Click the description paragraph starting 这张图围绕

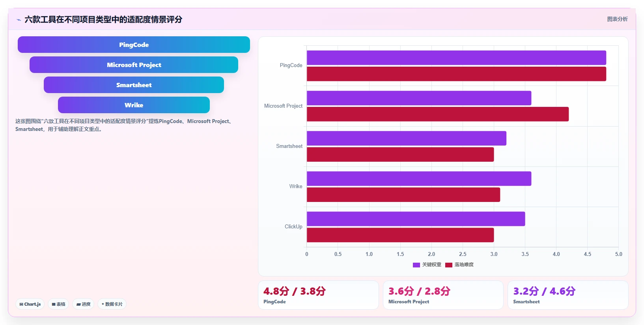click(x=124, y=125)
